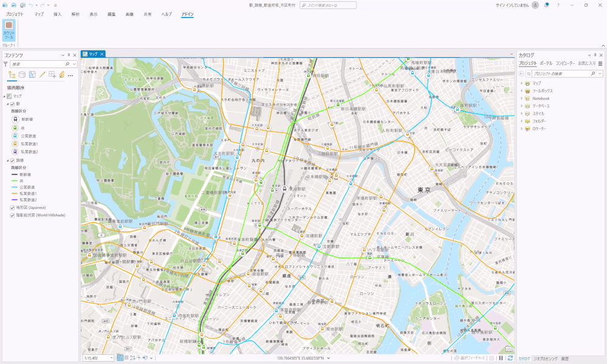
Task: Click the pause drawing icon in status bar
Action: [x=501, y=358]
